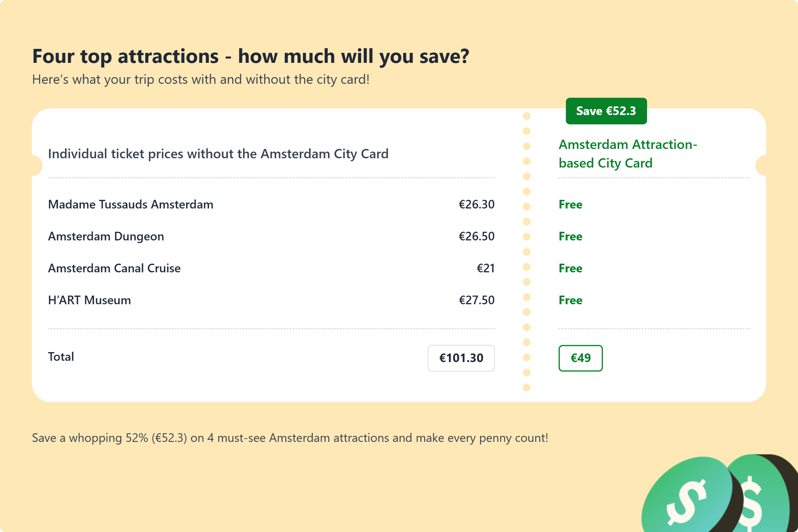
Task: Open the Amsterdam Canal Cruise entry
Action: [114, 268]
